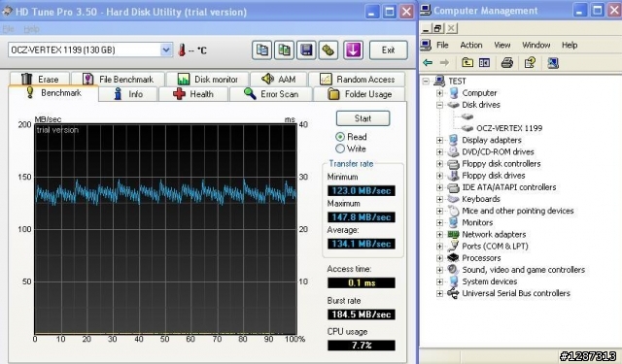622x364 pixels.
Task: Click the Start benchmark button
Action: point(363,118)
